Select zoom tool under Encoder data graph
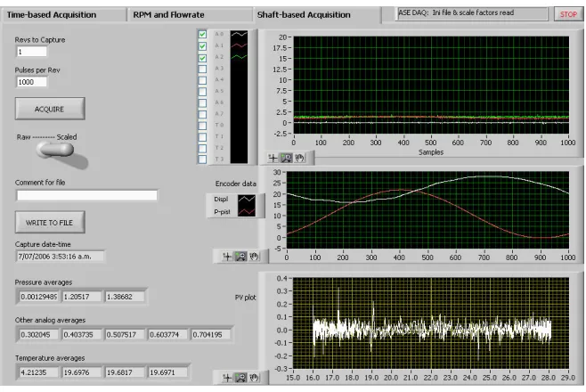Viewport: 586px width, 392px height. 240,257
